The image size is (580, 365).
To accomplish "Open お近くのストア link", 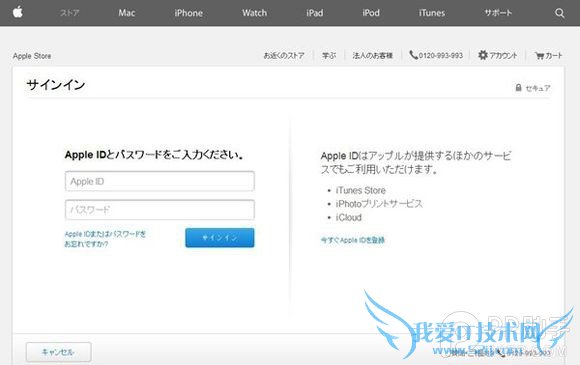I will 284,55.
